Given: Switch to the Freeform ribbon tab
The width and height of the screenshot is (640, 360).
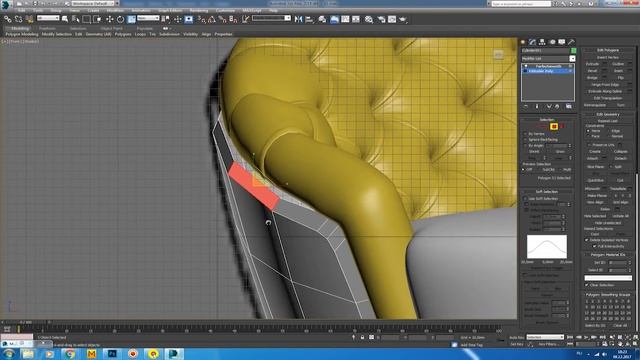Looking at the screenshot, I should [47, 29].
